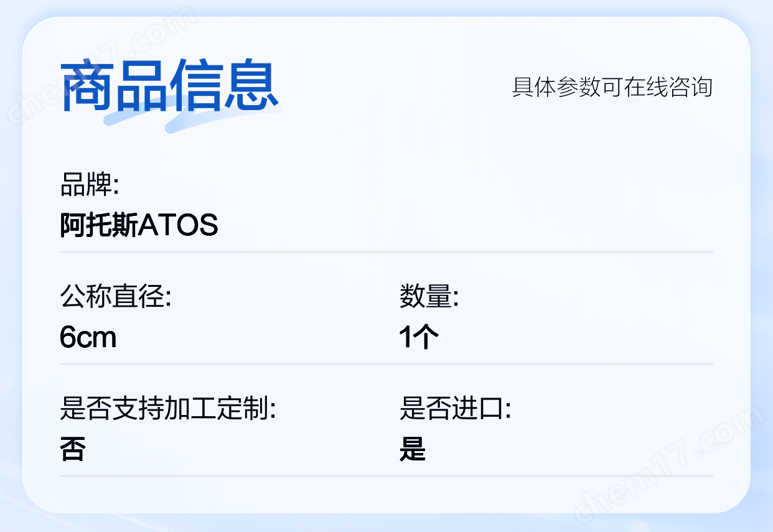Click the 商品信息 heading
Viewport: 773px width, 532px height.
click(x=169, y=86)
